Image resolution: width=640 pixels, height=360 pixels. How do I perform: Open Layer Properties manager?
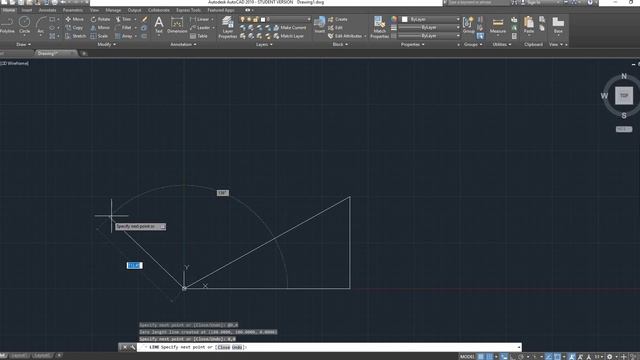click(228, 28)
